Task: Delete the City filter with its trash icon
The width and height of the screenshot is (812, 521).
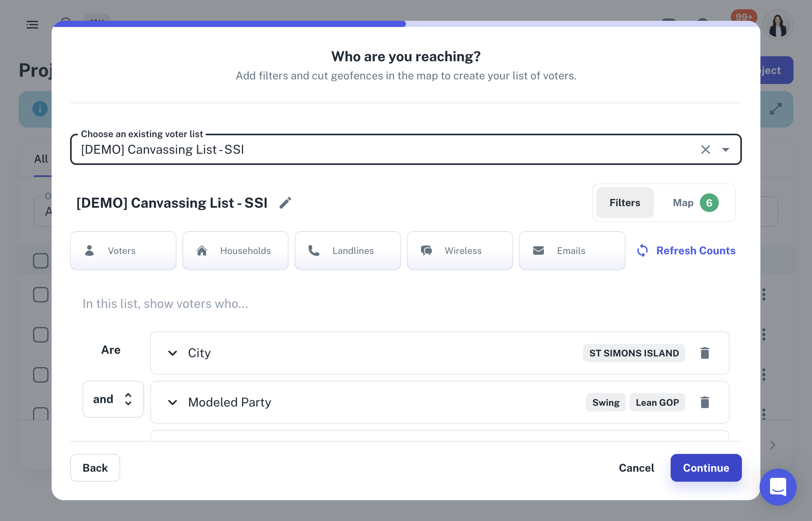Action: click(705, 353)
